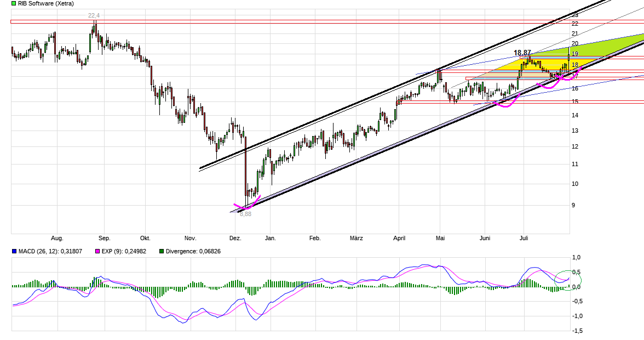Click the 'Nov.' month label on the time axis
Viewport: 644px width, 340px height.
190,238
